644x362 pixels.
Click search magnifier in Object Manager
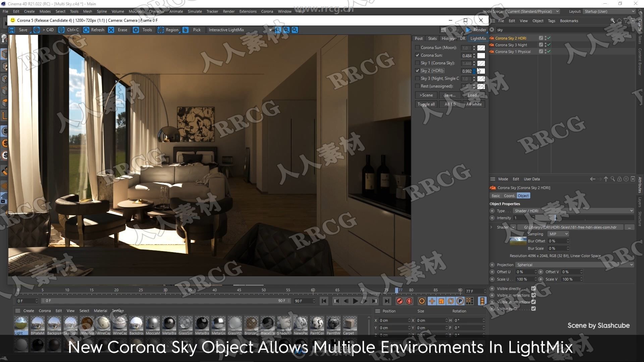pos(613,21)
